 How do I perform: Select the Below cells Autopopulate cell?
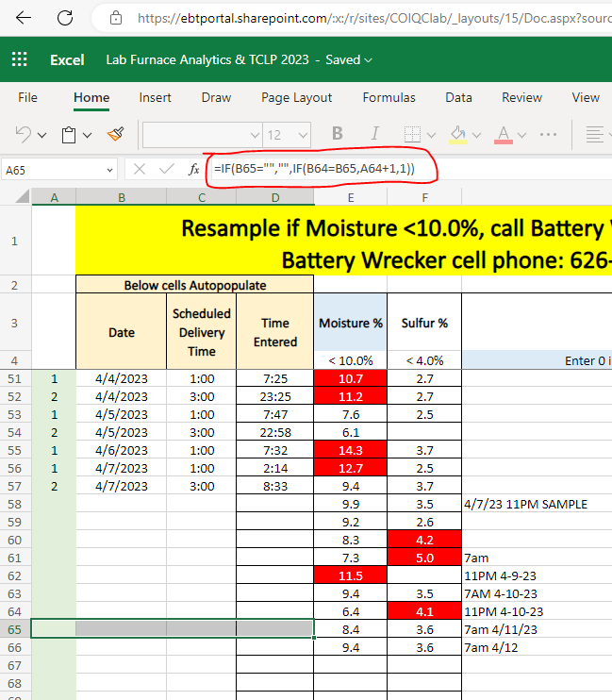point(194,285)
